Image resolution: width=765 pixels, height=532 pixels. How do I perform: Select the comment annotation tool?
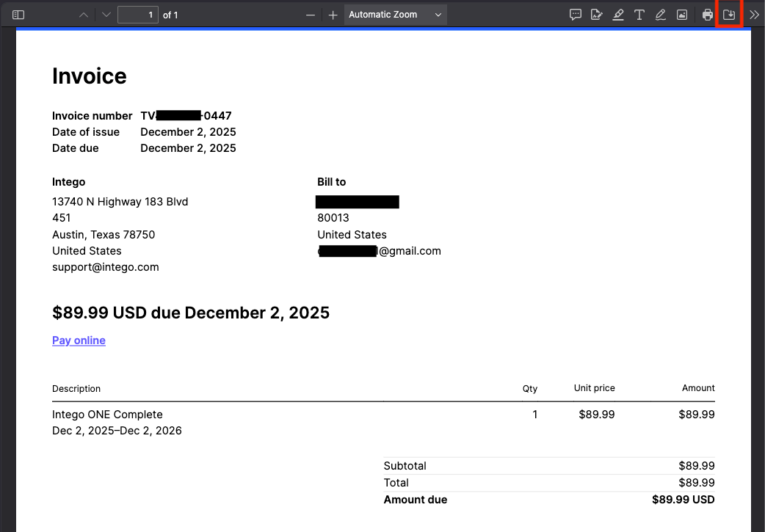click(x=575, y=15)
